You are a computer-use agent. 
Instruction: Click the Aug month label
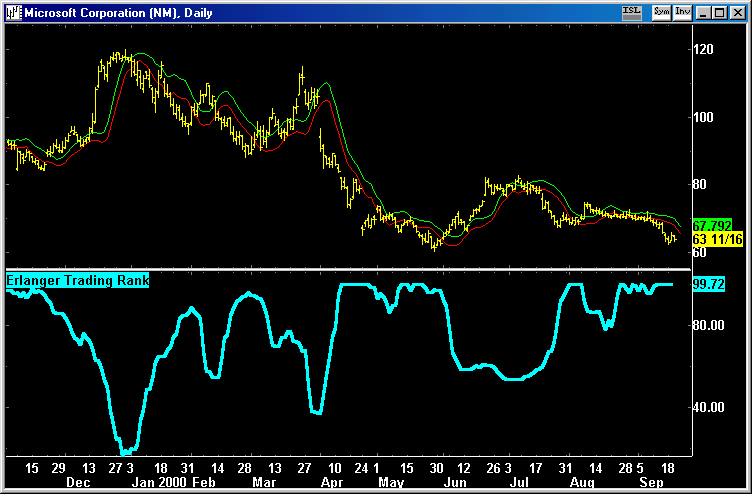tap(582, 482)
